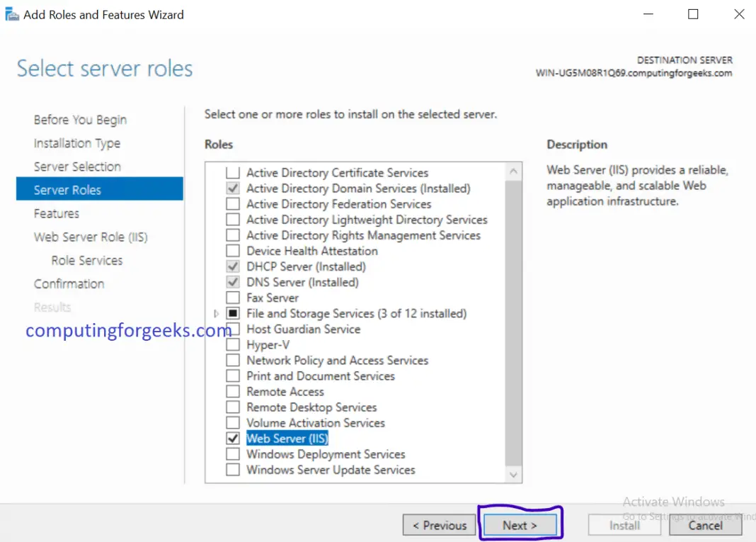Enable the Fax Server role

[234, 298]
